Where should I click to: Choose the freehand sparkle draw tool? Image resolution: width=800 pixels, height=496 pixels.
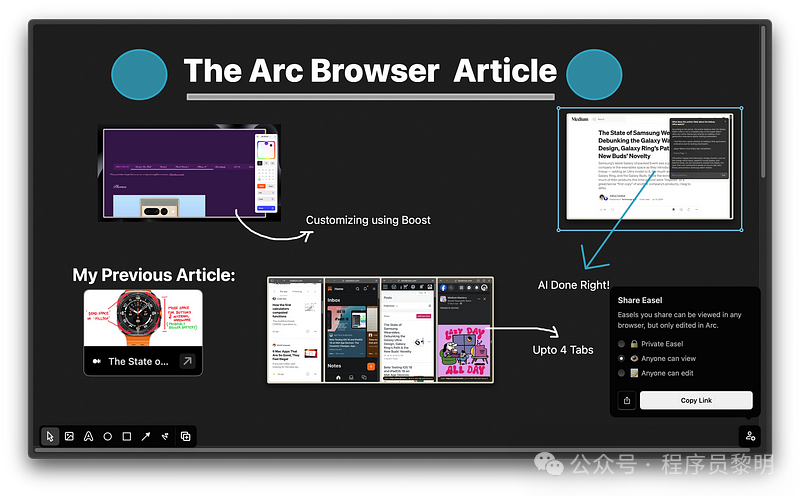pyautogui.click(x=165, y=436)
